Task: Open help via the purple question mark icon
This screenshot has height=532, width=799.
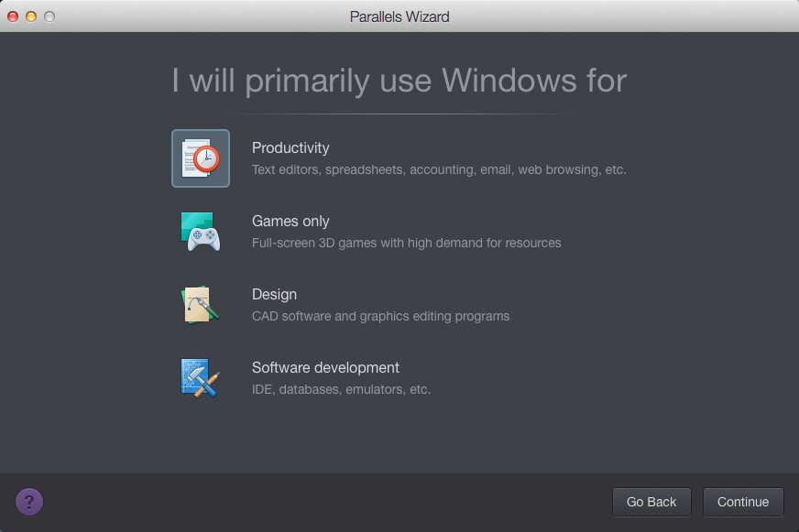Action: tap(28, 502)
